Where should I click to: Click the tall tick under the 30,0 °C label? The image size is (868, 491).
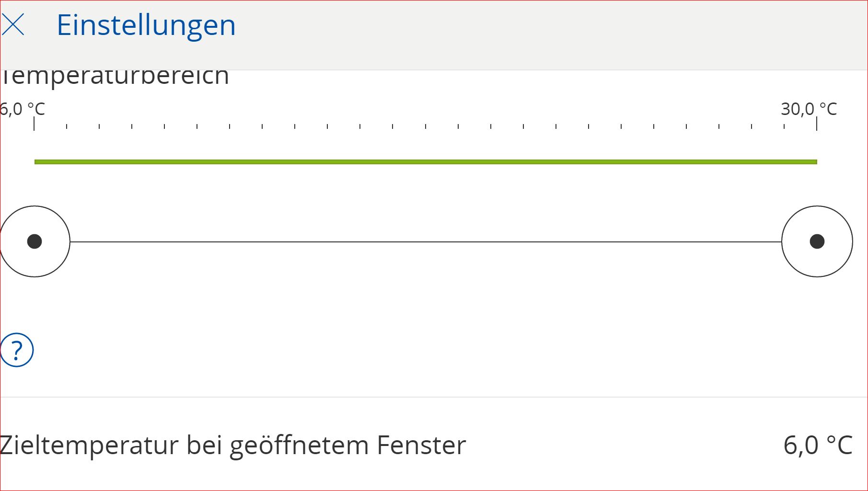(817, 124)
